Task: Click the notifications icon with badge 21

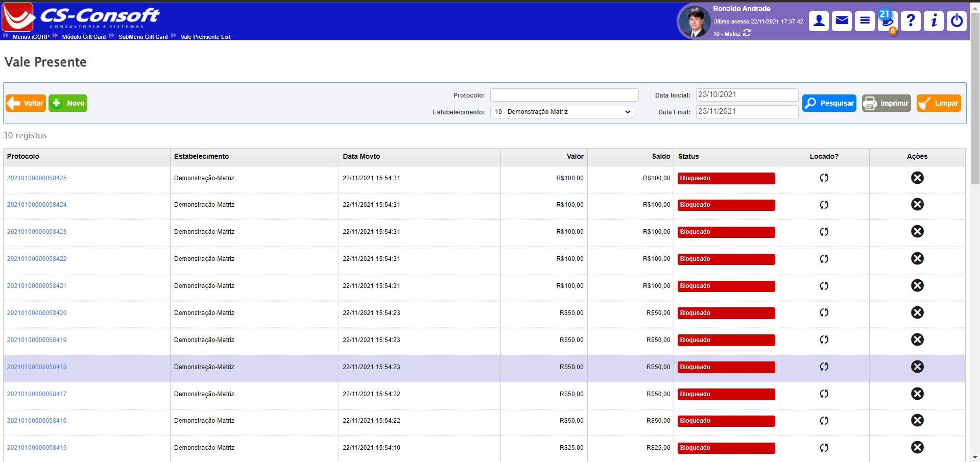Action: (x=887, y=21)
